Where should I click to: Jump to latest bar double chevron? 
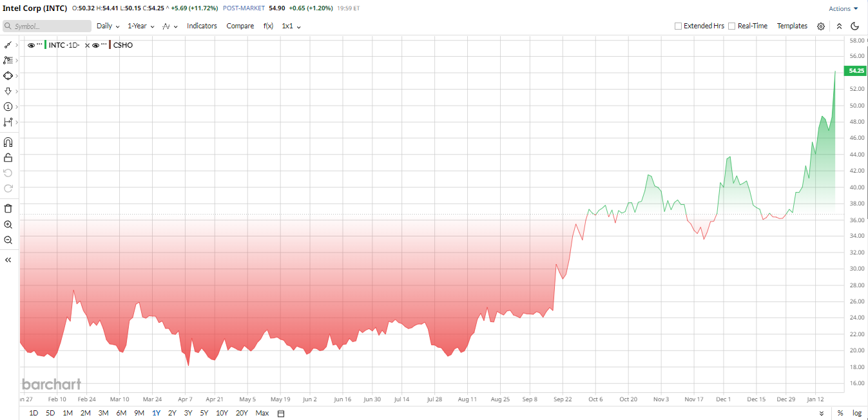(x=821, y=413)
